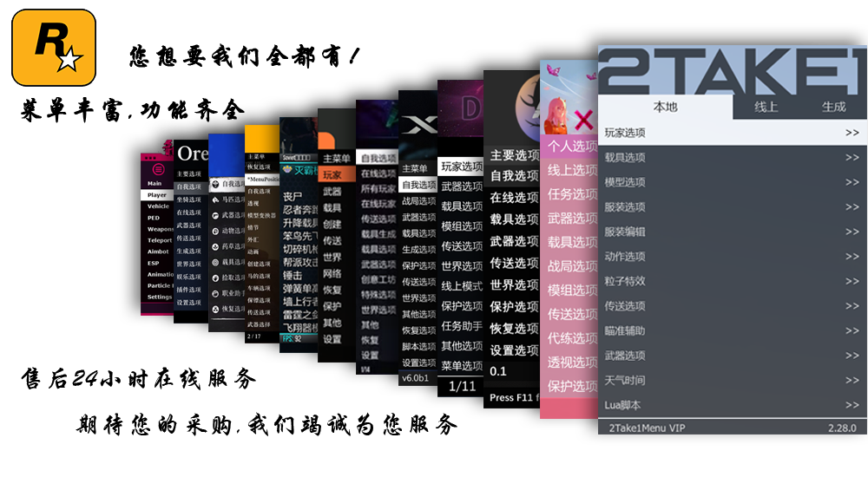The width and height of the screenshot is (868, 477).
Task: Expand the 粒子特效 chevron in 2Take1
Action: [x=852, y=281]
